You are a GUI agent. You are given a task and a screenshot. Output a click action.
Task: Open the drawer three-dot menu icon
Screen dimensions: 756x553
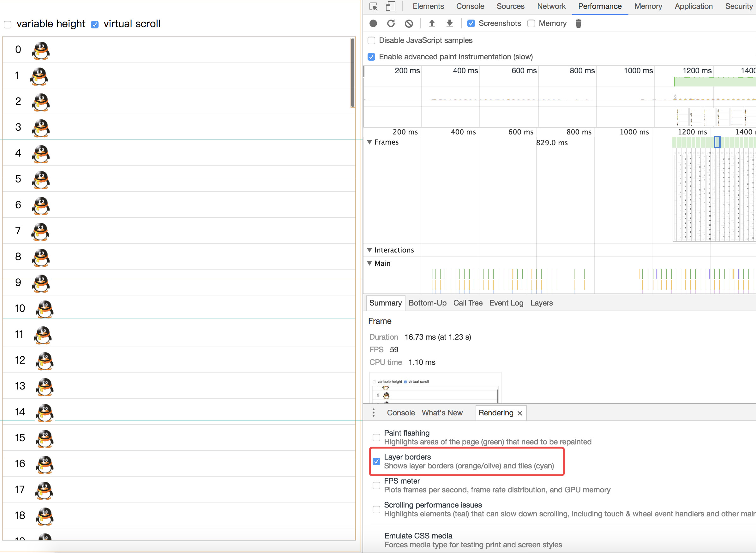click(x=373, y=413)
